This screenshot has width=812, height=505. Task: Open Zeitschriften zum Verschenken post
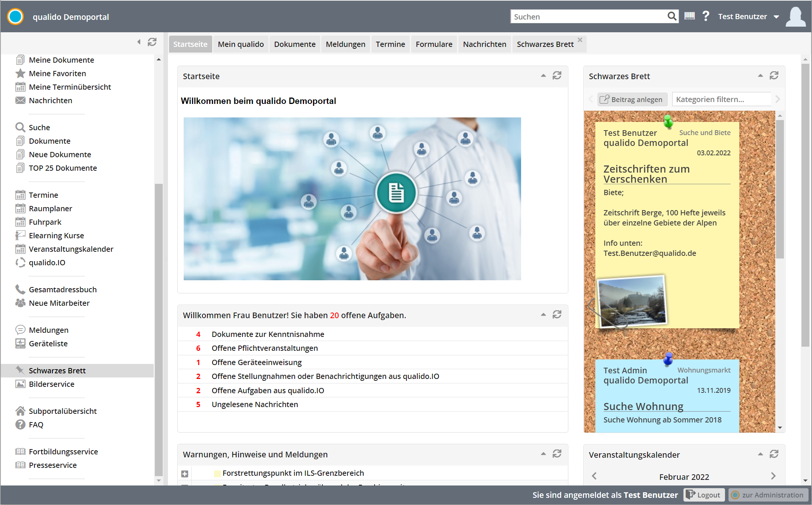pos(647,174)
